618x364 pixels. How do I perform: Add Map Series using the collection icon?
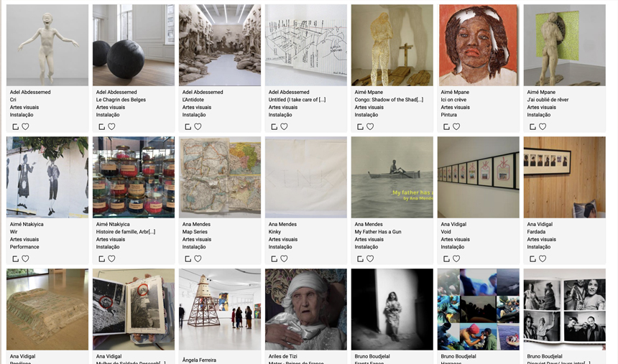click(x=188, y=258)
